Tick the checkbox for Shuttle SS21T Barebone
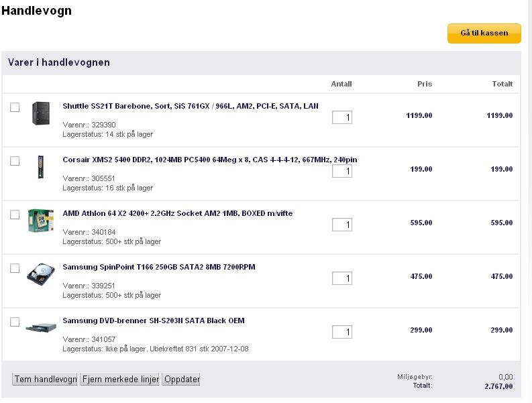Viewport: 532px width, 403px height. point(15,107)
